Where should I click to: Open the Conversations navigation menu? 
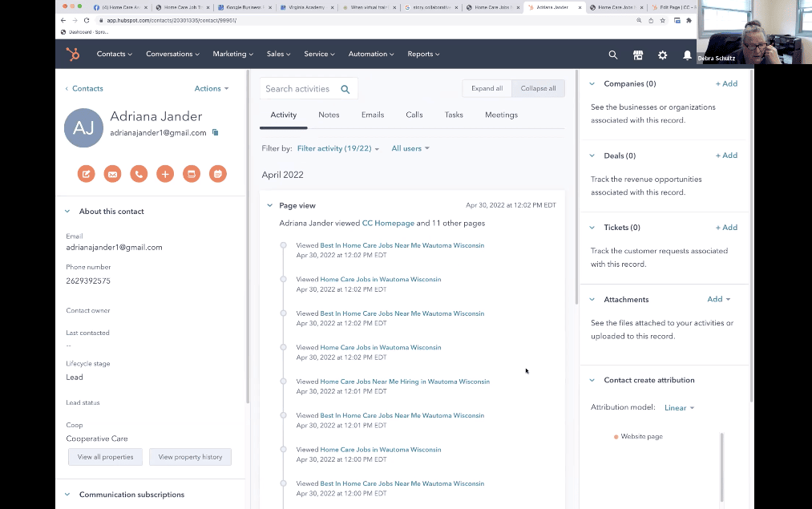point(172,54)
